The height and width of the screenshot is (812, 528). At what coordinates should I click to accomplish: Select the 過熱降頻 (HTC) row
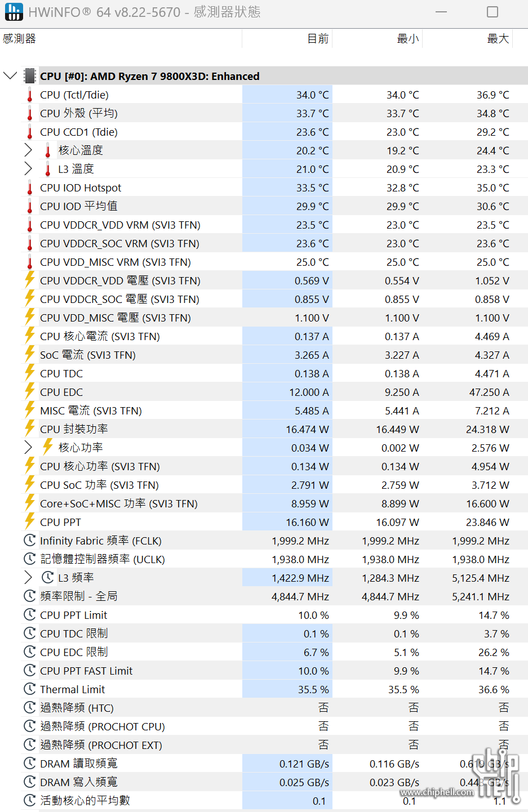click(274, 708)
